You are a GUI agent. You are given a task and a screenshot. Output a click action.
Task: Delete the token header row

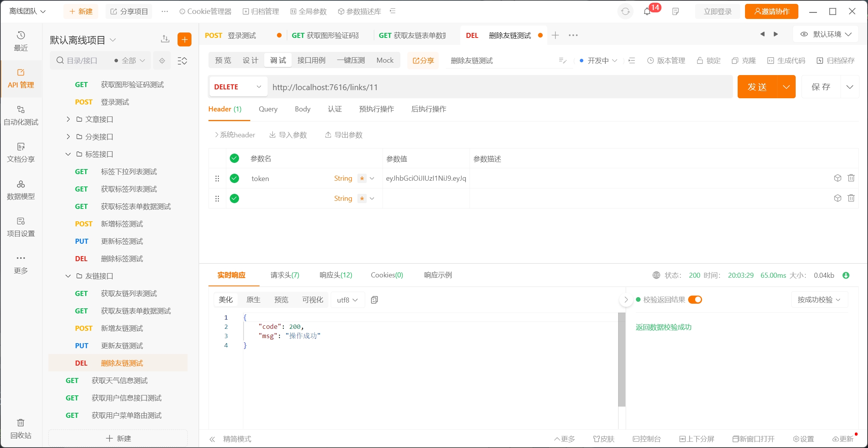coord(851,178)
